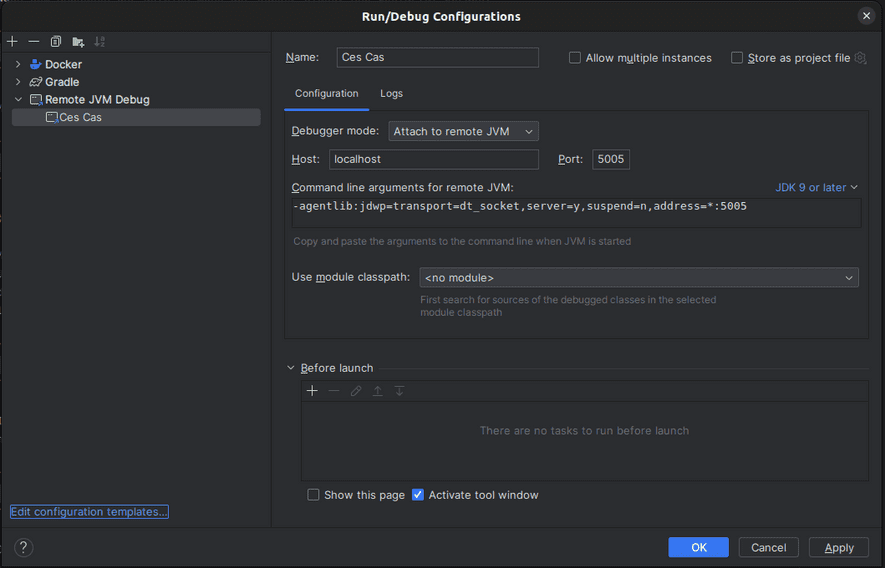885x568 pixels.
Task: Move Before launch task down
Action: pyautogui.click(x=399, y=391)
